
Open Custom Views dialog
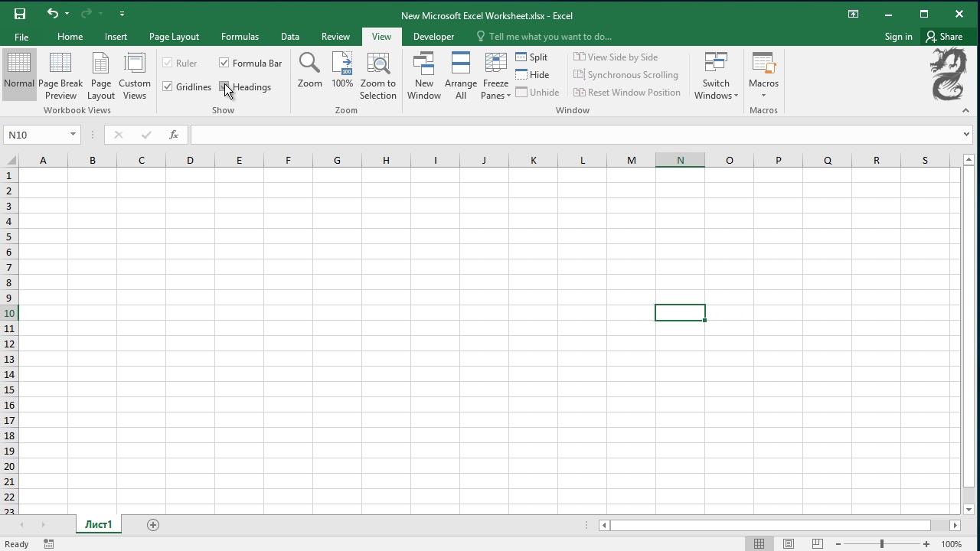[135, 76]
